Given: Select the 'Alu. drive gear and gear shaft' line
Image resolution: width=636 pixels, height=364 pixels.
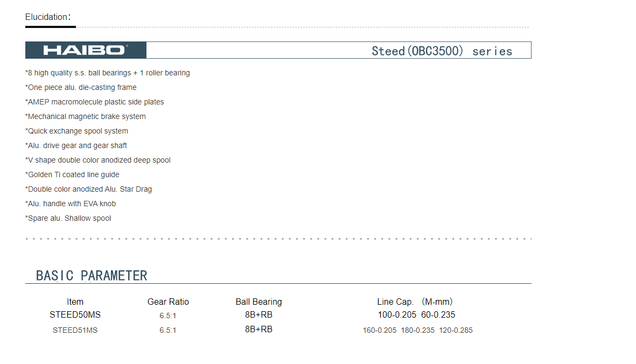Looking at the screenshot, I should tap(76, 146).
